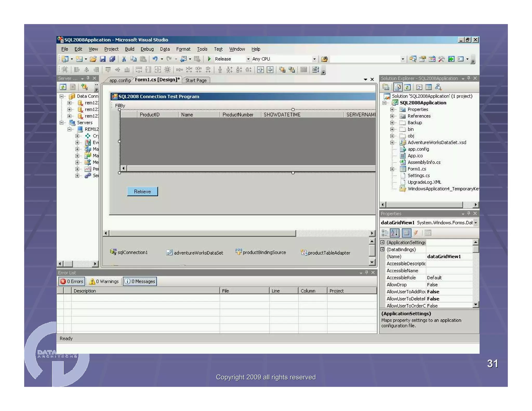Open the Release configuration dropdown
532x411 pixels.
pyautogui.click(x=248, y=59)
